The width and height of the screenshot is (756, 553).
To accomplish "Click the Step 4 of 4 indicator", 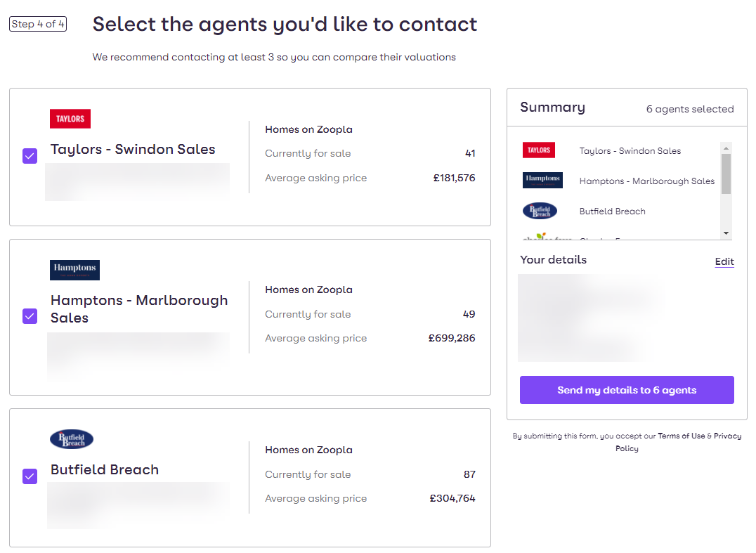I will coord(38,24).
